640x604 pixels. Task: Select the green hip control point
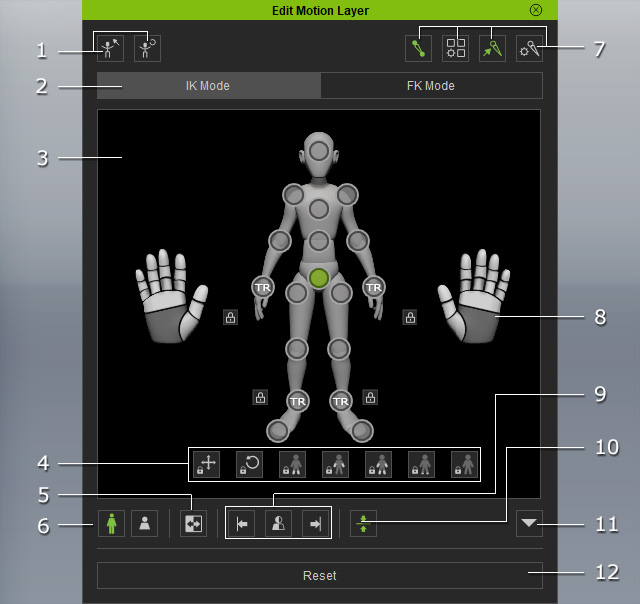click(319, 278)
